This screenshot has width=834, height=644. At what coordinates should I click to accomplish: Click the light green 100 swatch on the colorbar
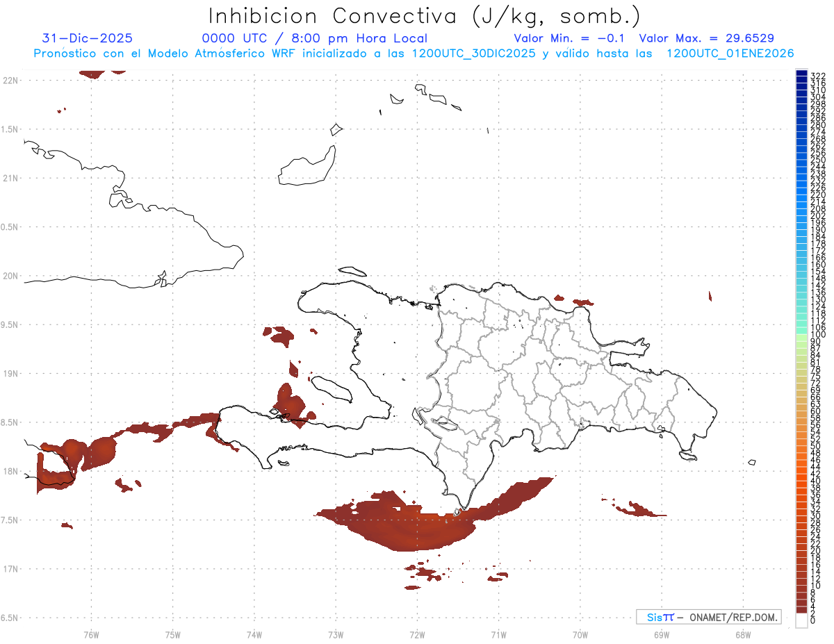(x=802, y=336)
